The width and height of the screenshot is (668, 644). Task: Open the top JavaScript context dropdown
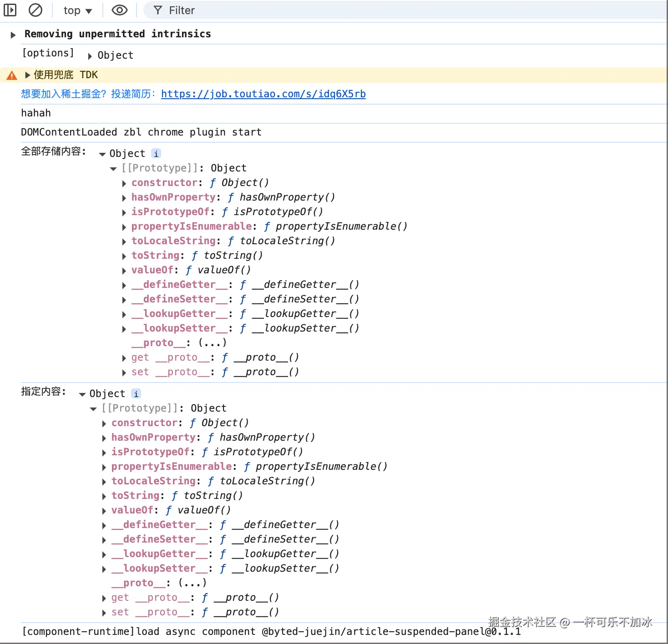click(x=77, y=10)
